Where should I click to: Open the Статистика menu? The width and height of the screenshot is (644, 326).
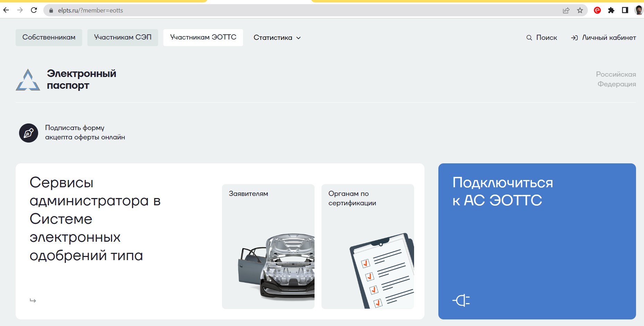point(277,37)
